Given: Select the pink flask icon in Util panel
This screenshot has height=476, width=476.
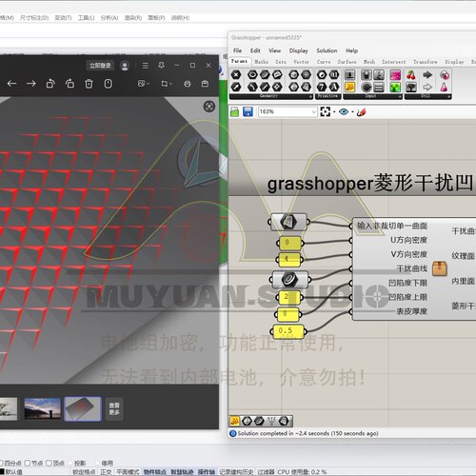Looking at the screenshot, I should (444, 87).
